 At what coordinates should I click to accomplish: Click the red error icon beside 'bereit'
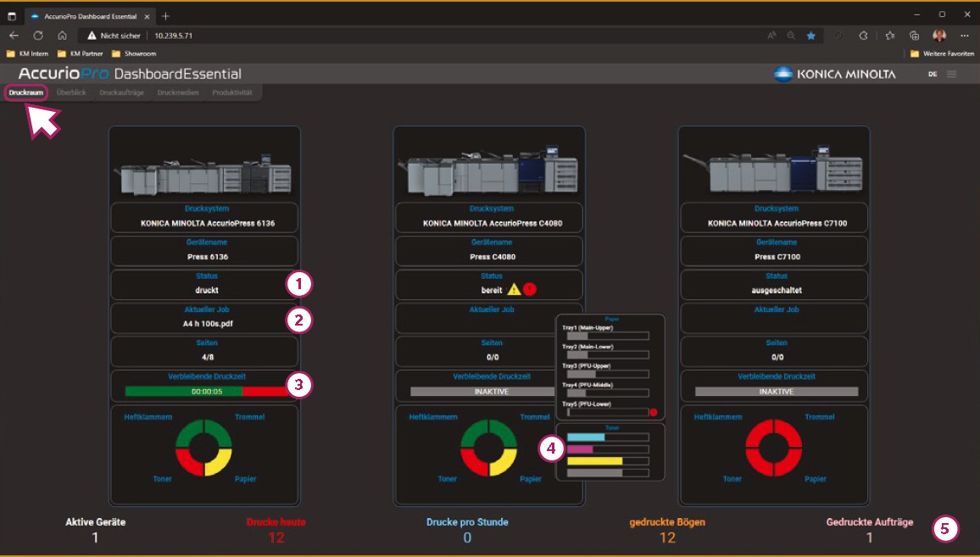tap(529, 289)
